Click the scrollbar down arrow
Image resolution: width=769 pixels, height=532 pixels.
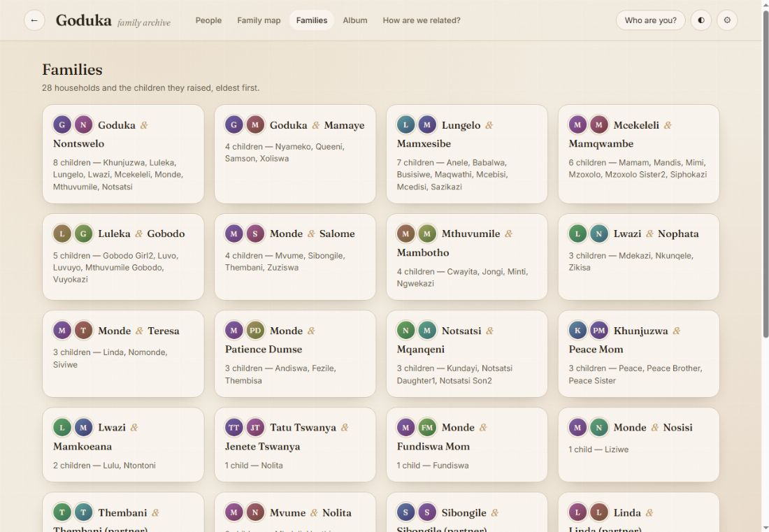click(765, 528)
